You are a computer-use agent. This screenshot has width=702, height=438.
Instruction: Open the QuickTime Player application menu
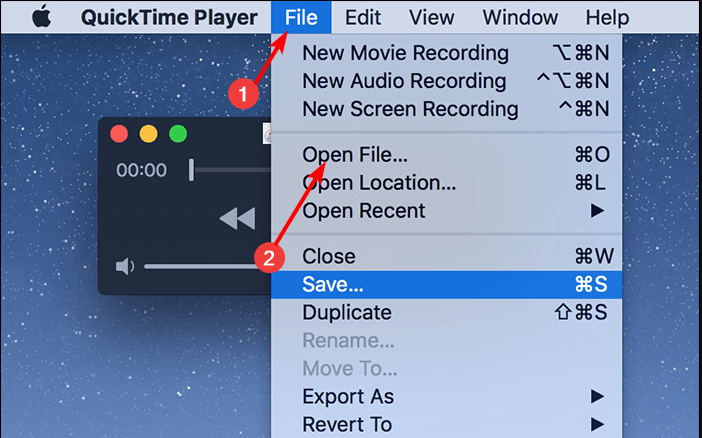(x=169, y=17)
